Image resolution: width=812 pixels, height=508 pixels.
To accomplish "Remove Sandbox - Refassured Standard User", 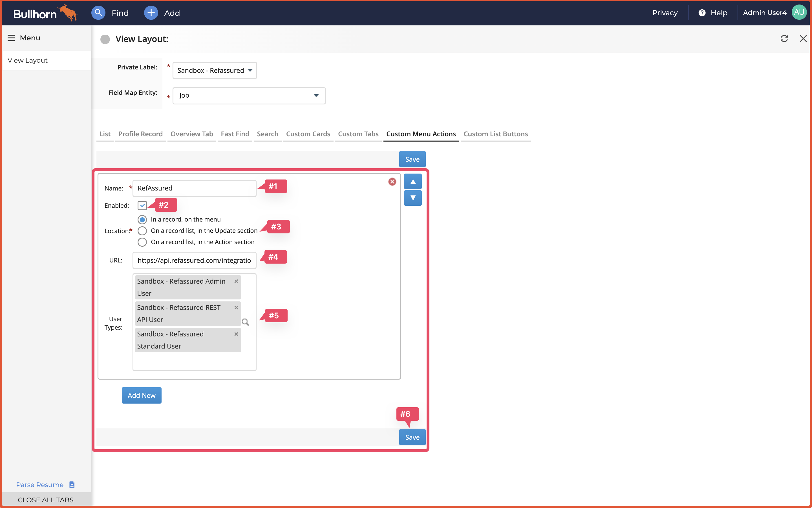I will click(236, 334).
